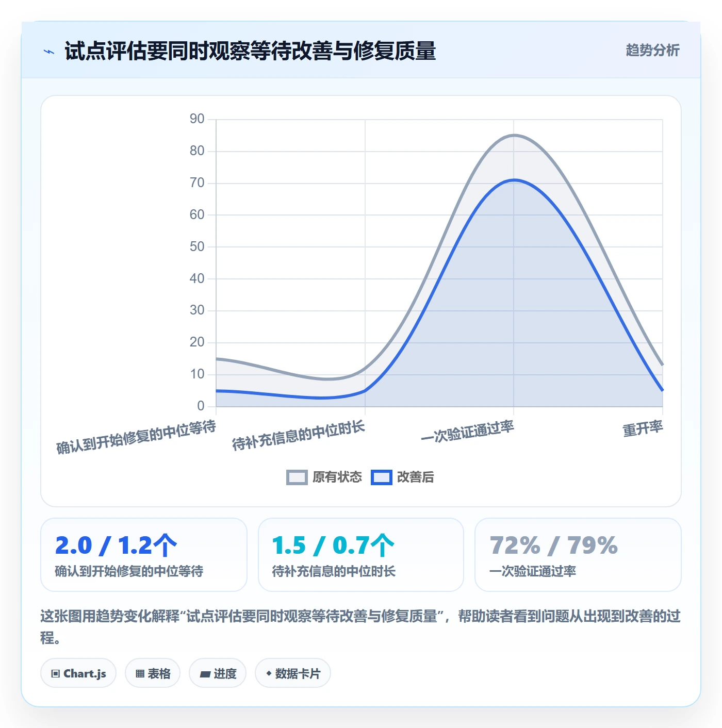Click x-axis label 待补充信息的中位时长
This screenshot has width=722, height=728.
299,436
